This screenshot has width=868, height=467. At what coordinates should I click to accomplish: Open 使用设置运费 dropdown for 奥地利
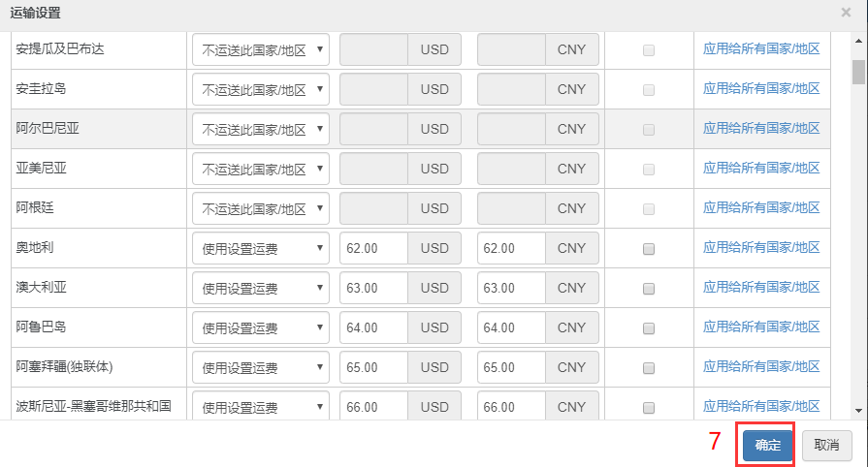pos(261,248)
